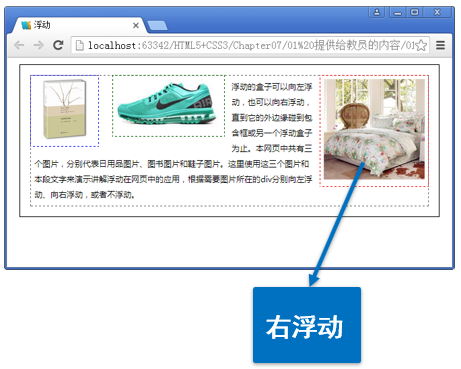Click the page document icon in address bar
This screenshot has width=461, height=369.
pos(80,45)
